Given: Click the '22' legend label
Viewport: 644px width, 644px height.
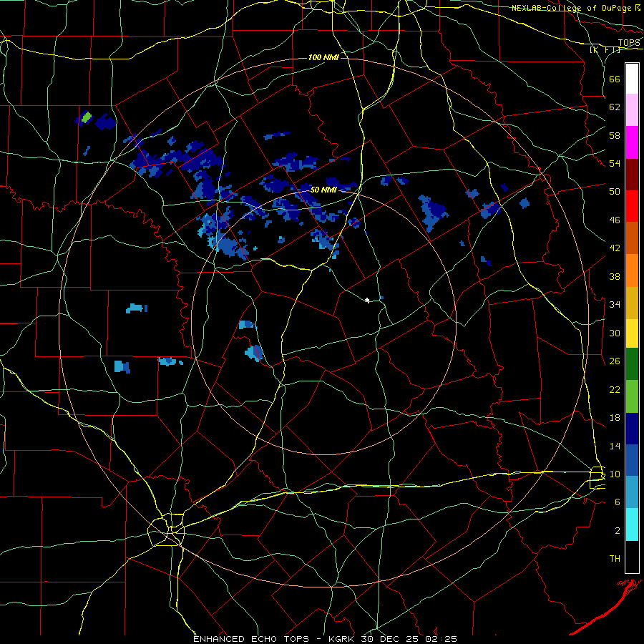Looking at the screenshot, I should [x=615, y=389].
